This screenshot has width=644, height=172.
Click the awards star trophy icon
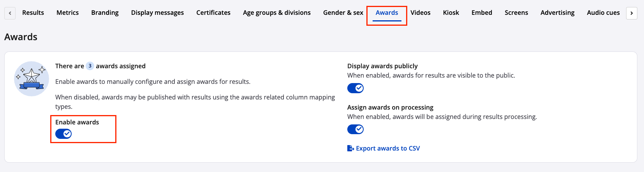click(32, 78)
